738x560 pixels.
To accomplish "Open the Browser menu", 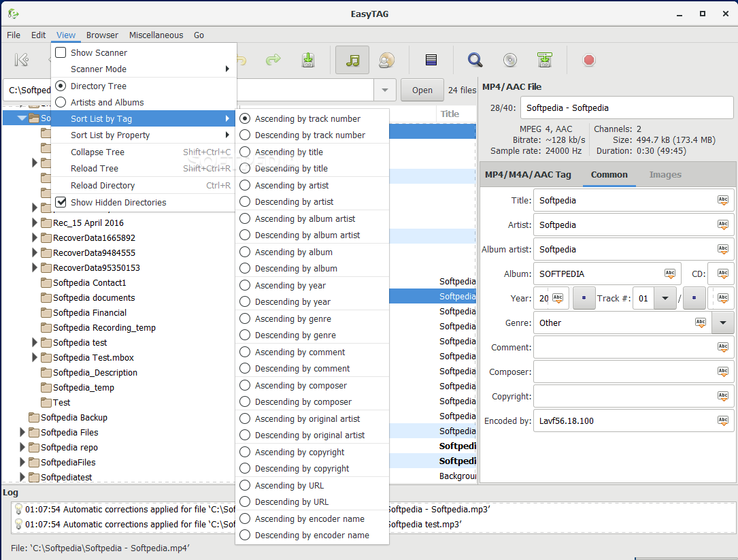I will pyautogui.click(x=102, y=35).
